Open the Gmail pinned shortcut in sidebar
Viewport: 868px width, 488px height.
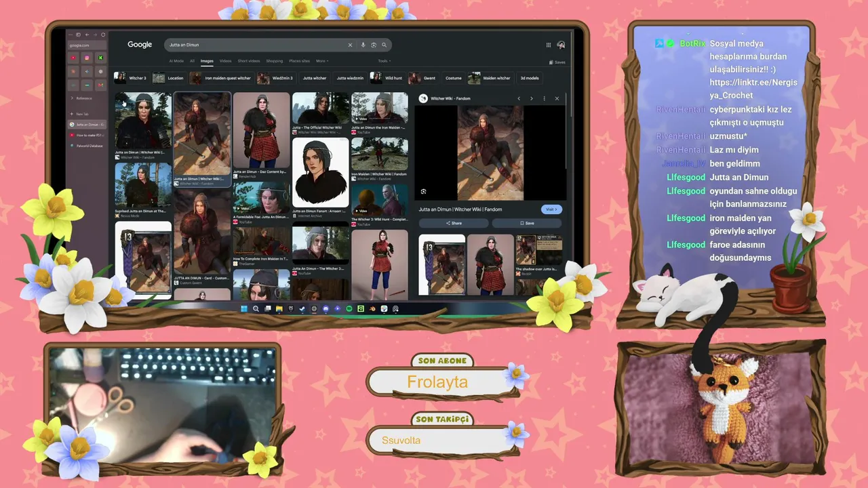coord(100,85)
